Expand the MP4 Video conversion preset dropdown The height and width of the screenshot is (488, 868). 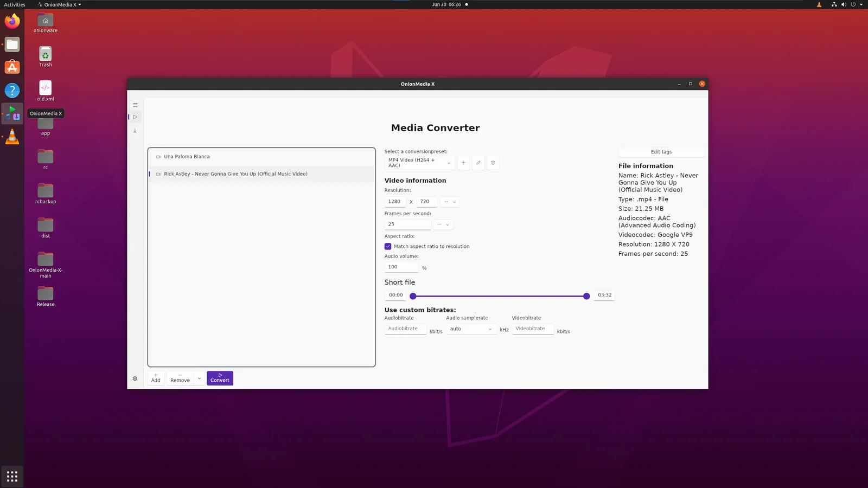coord(419,163)
